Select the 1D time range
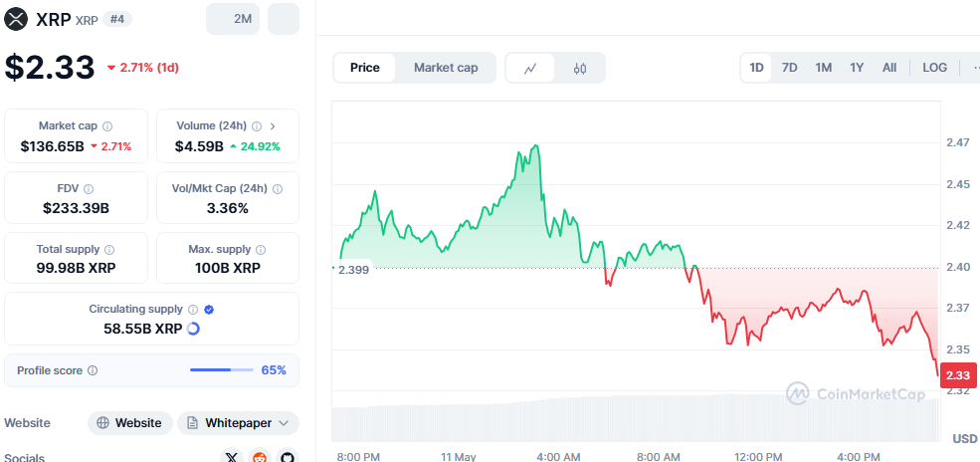Viewport: 980px width, 462px height. (x=756, y=68)
